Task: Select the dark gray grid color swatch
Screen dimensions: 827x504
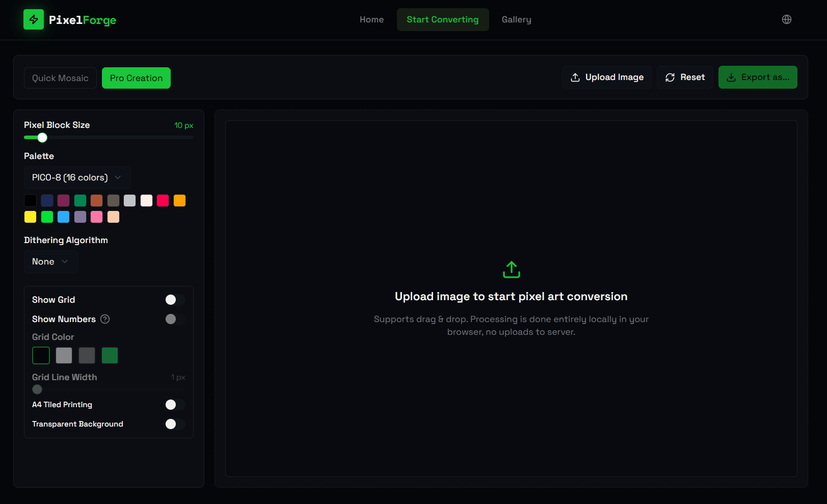Action: 87,355
